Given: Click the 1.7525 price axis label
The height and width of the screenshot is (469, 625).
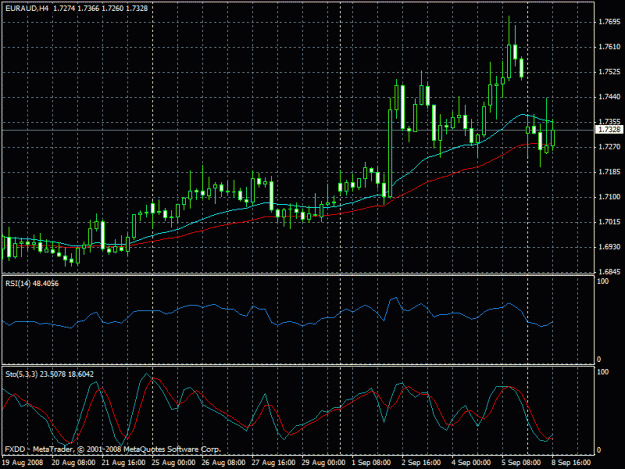Looking at the screenshot, I should [x=609, y=72].
